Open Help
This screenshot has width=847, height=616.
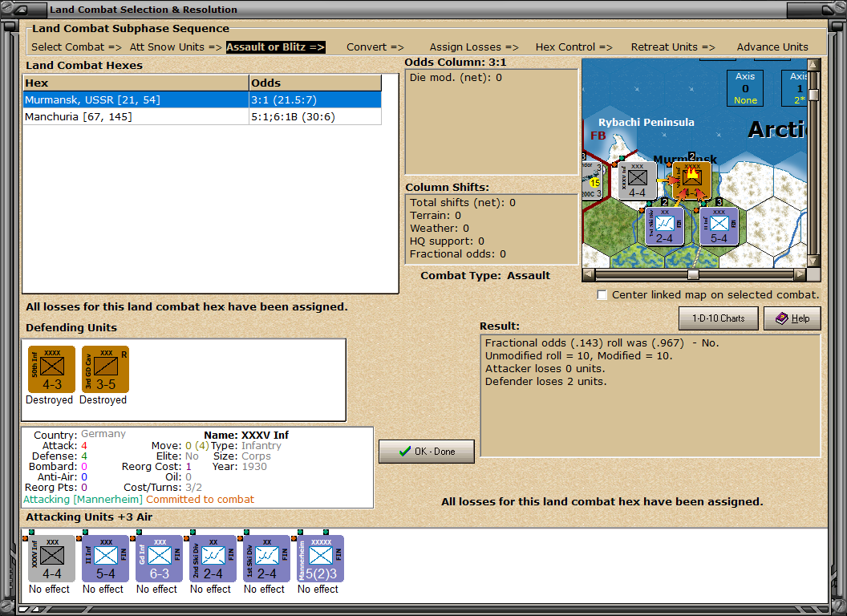[792, 318]
